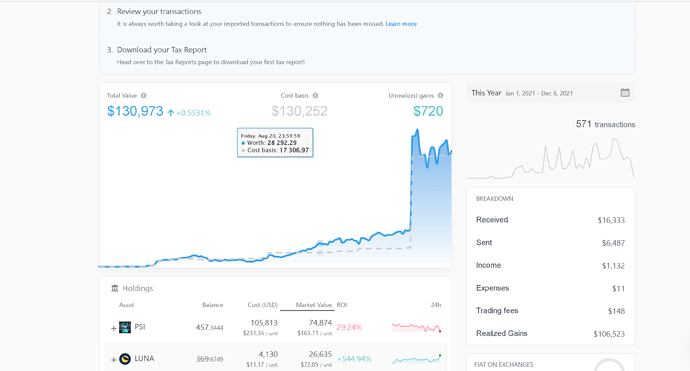The image size is (690, 371).
Task: Sort holdings by Asset column
Action: coord(127,305)
